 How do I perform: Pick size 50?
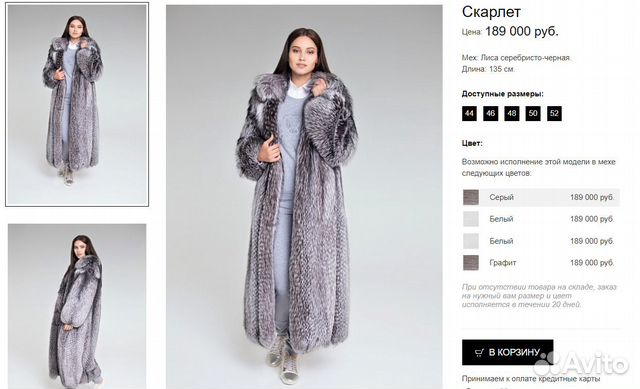[x=533, y=113]
